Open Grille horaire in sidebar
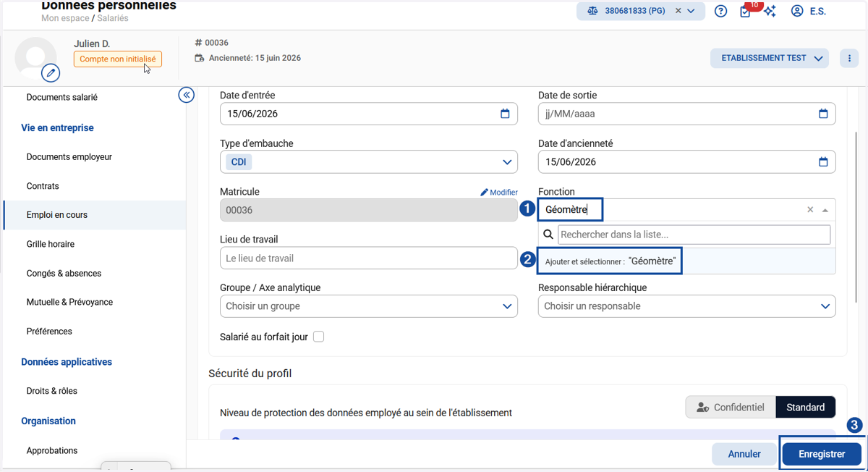Screen dimensions: 868x472 (51, 244)
